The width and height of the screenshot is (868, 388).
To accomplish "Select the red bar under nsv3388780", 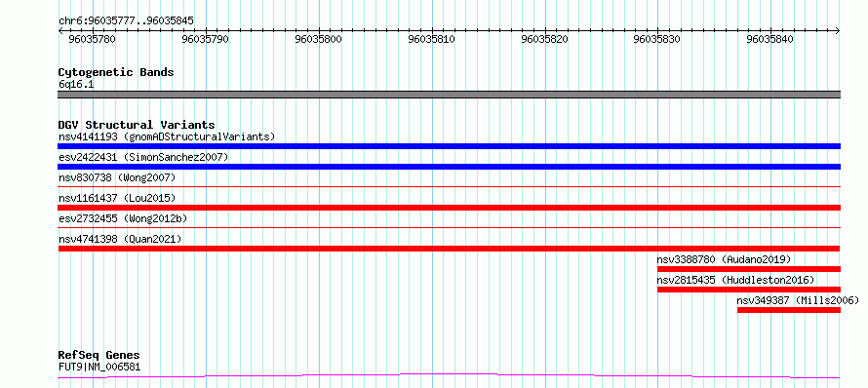I will (x=749, y=269).
